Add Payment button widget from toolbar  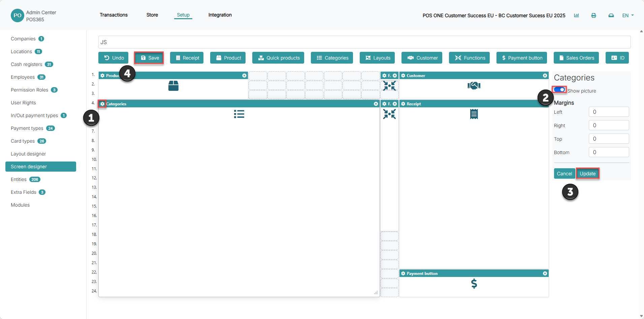tap(522, 58)
